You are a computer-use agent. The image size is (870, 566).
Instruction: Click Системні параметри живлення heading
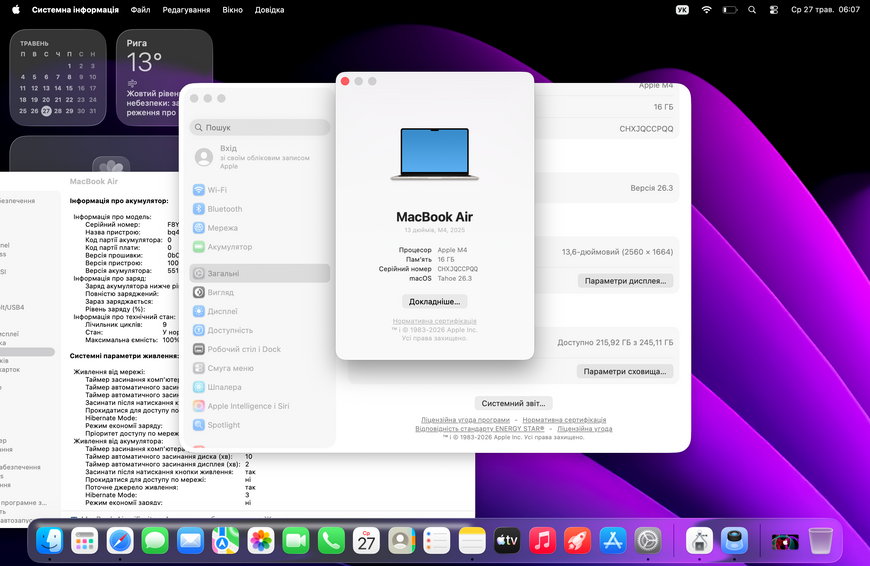124,356
